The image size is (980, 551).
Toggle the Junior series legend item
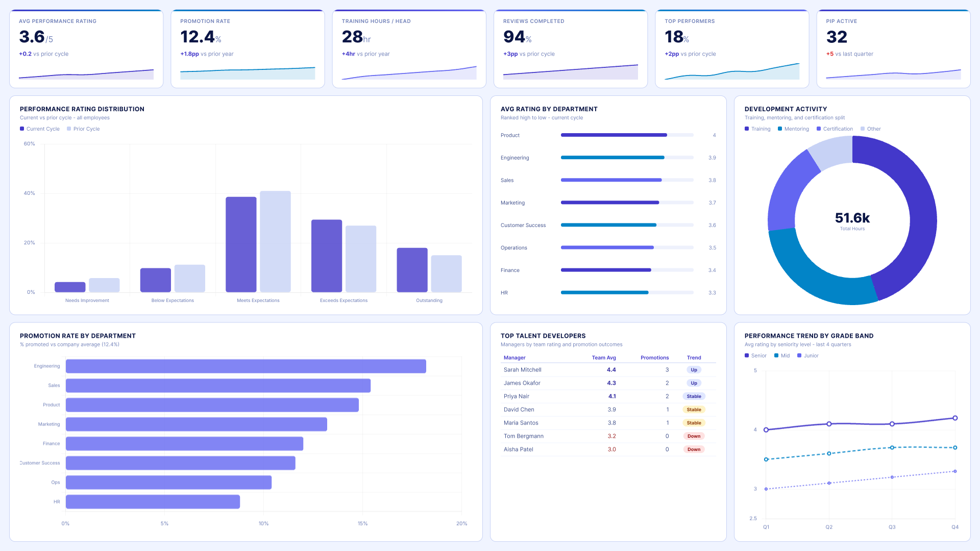(x=808, y=356)
